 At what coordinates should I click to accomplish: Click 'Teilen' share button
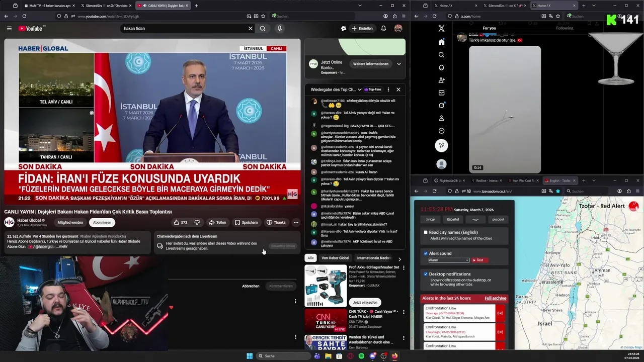click(217, 222)
